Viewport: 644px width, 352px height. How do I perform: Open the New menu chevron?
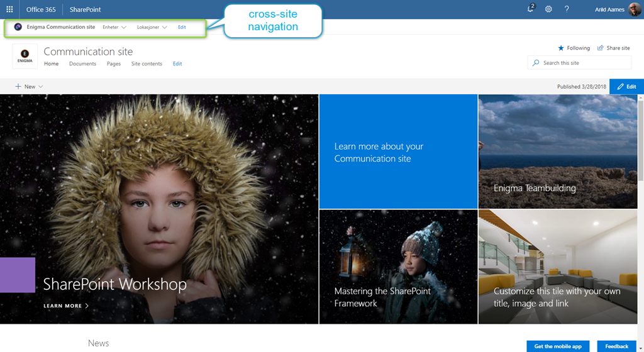[40, 87]
